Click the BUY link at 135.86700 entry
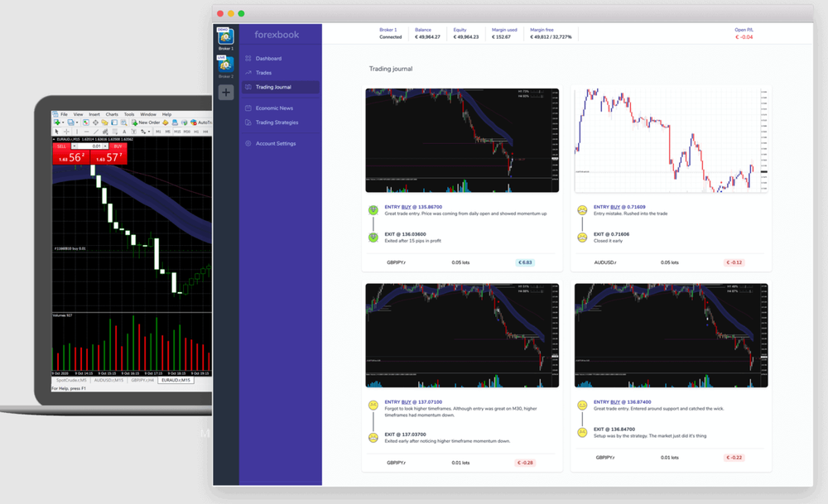This screenshot has width=828, height=504. tap(406, 207)
